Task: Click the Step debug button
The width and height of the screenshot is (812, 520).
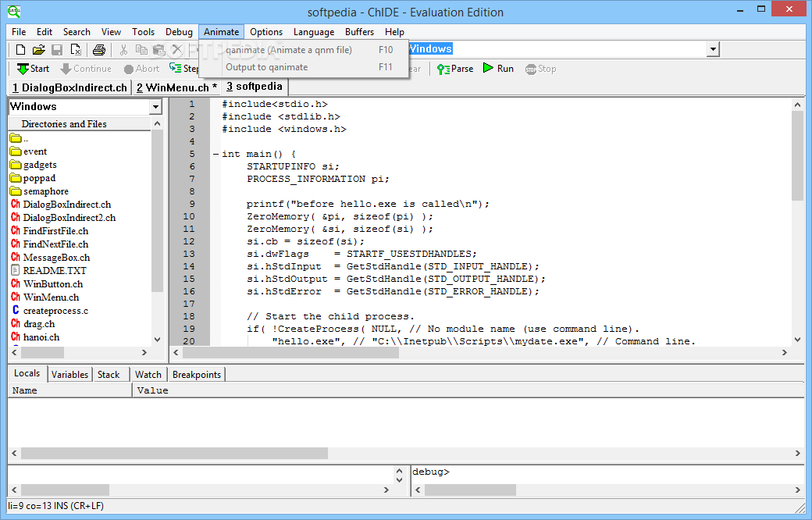Action: 183,69
